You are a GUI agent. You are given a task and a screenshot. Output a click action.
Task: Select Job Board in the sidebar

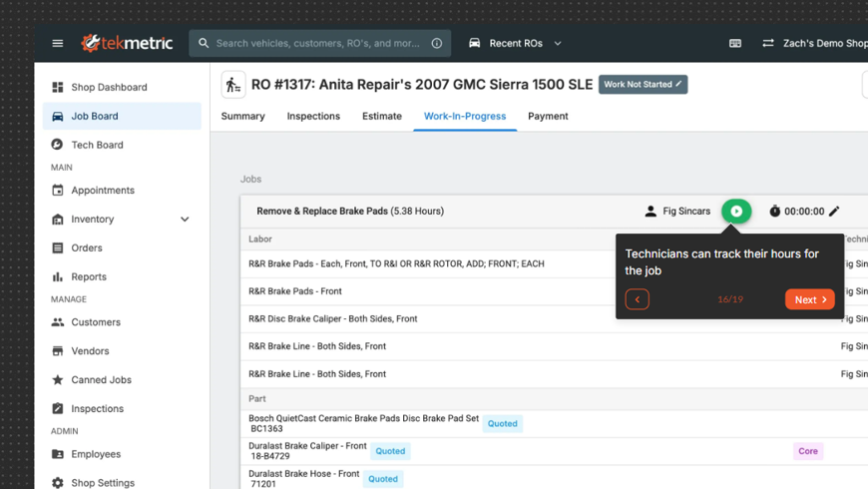tap(122, 116)
